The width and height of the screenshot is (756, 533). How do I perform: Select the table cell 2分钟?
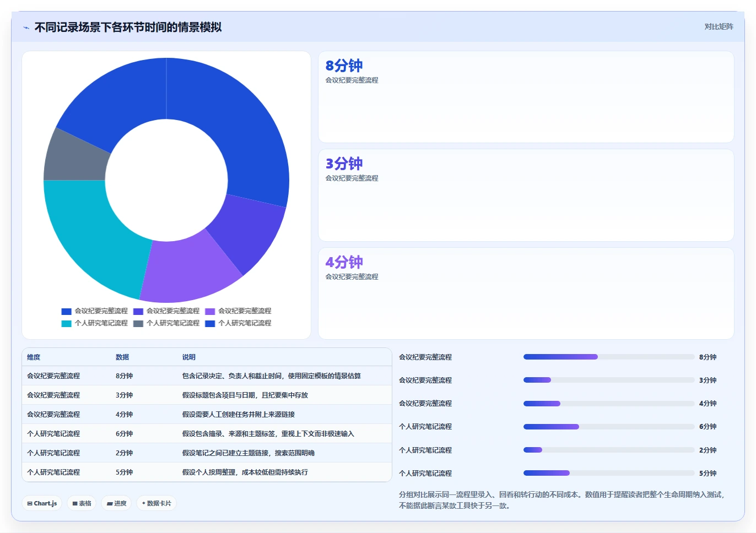[125, 453]
